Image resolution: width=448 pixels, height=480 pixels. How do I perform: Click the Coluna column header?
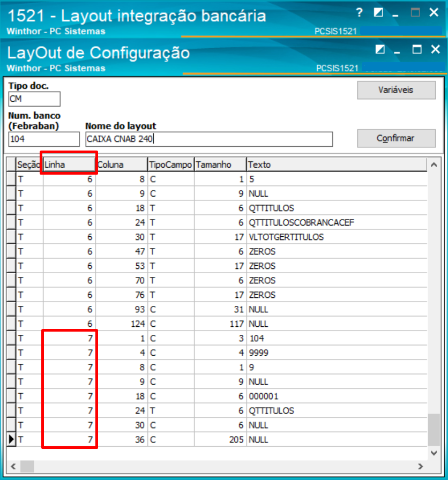122,164
